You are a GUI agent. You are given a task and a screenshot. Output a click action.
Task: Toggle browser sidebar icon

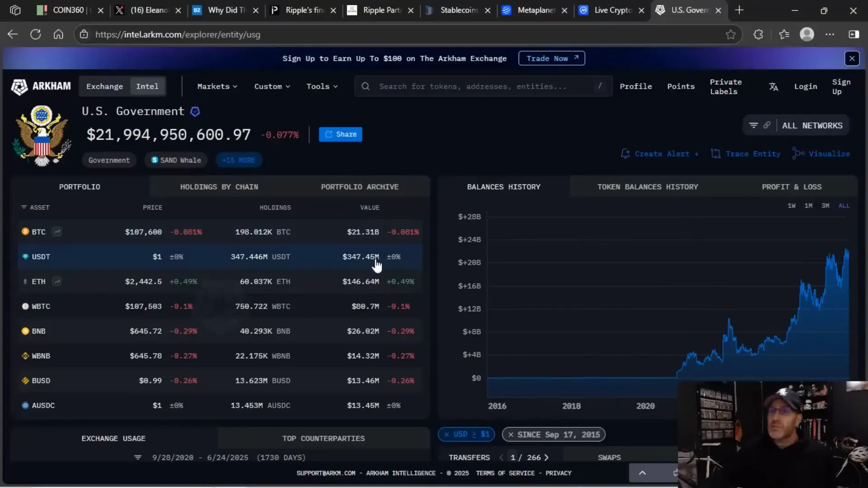tap(854, 34)
